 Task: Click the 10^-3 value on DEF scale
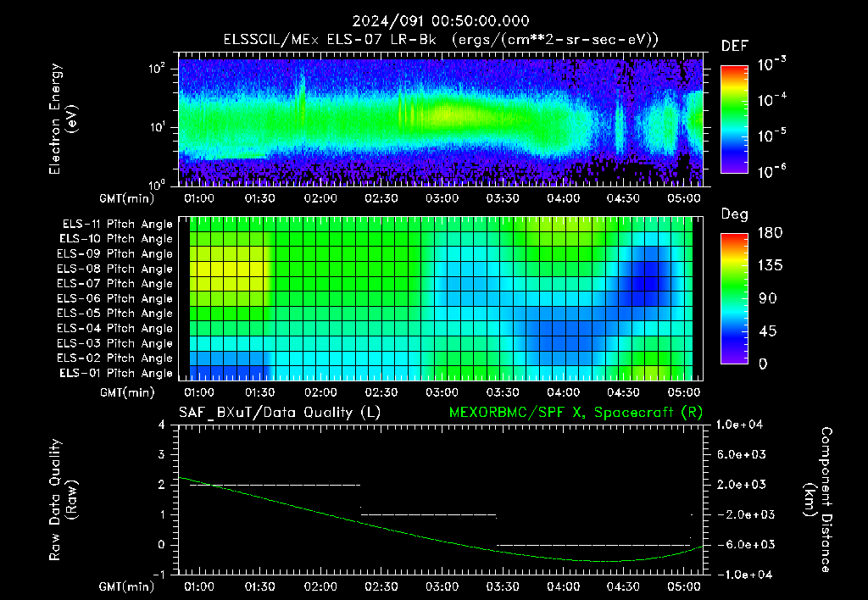[771, 64]
